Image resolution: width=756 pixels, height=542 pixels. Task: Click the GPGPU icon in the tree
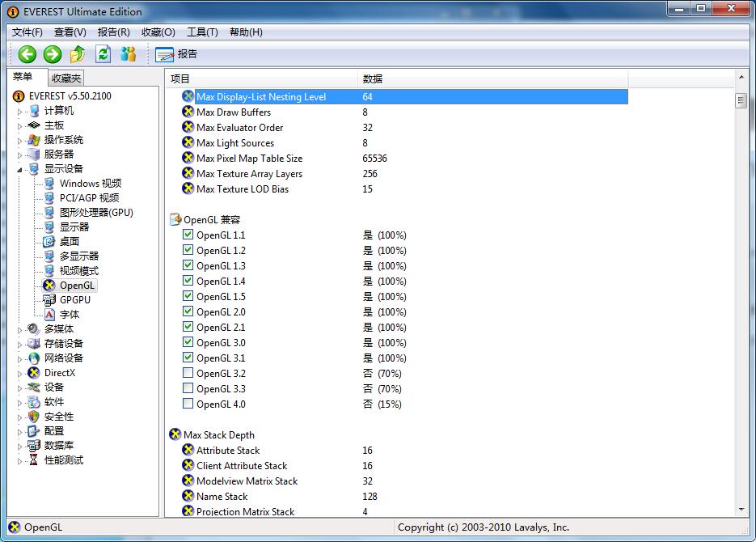49,300
